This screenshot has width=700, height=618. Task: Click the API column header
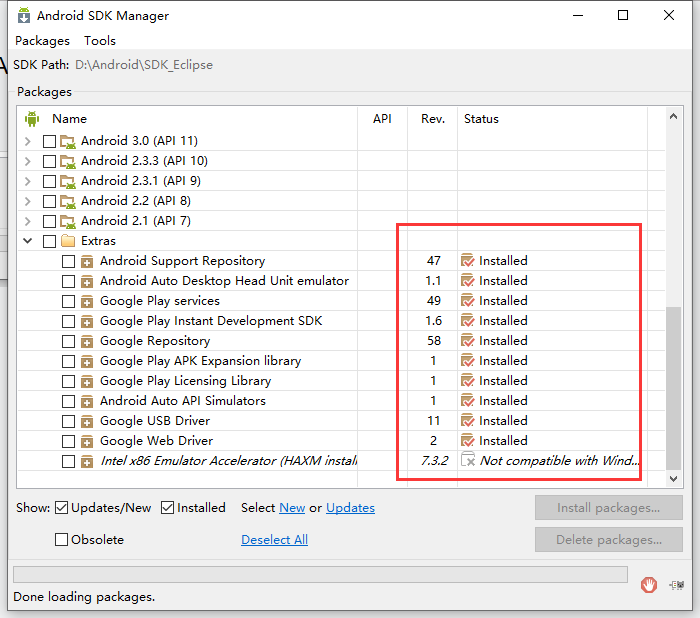tap(382, 119)
